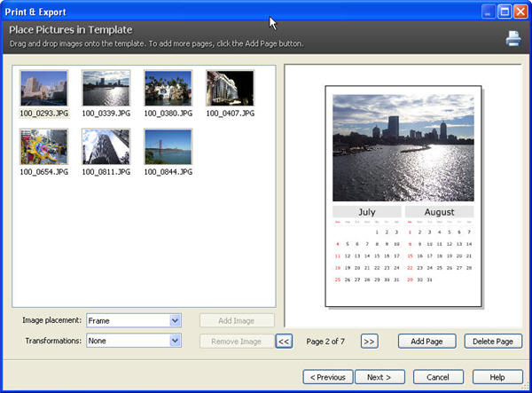Maximize the Print & Export window
532x393 pixels.
[504, 12]
